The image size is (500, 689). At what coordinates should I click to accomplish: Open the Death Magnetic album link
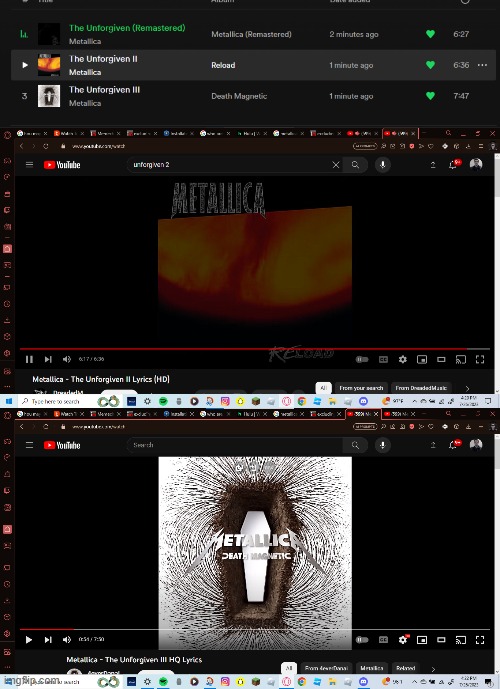tap(239, 96)
